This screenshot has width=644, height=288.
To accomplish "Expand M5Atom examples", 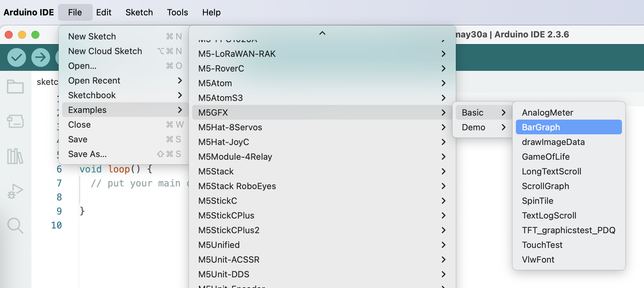I will coord(322,83).
